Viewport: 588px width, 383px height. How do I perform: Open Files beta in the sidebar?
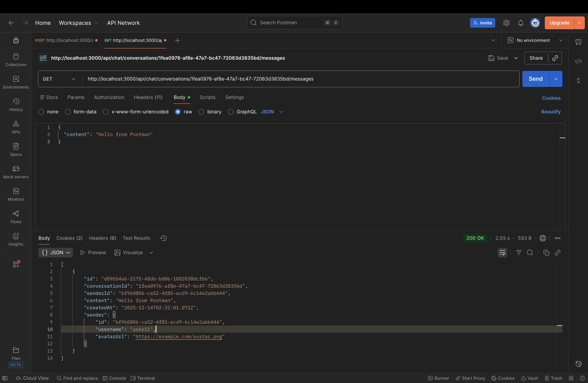pyautogui.click(x=16, y=357)
